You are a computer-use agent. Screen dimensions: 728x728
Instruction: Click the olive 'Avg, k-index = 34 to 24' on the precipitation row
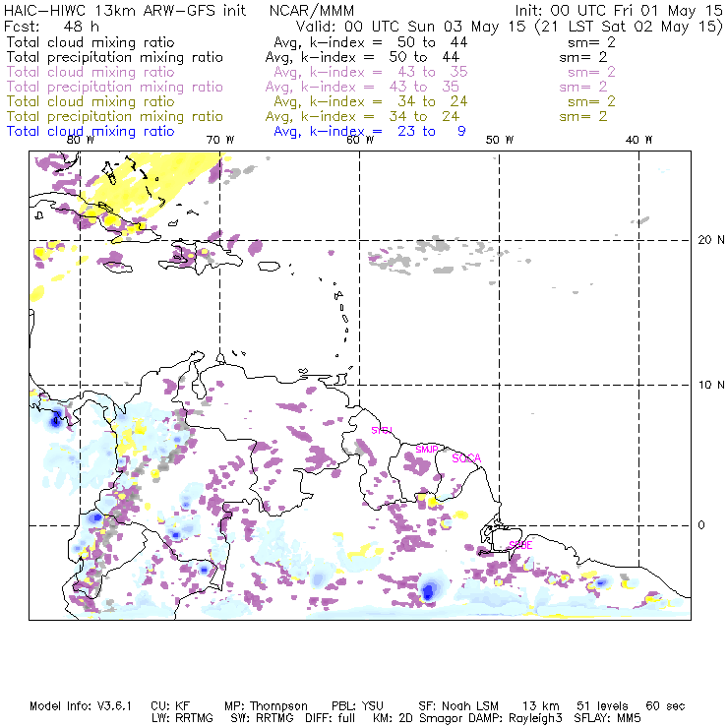coord(362,116)
